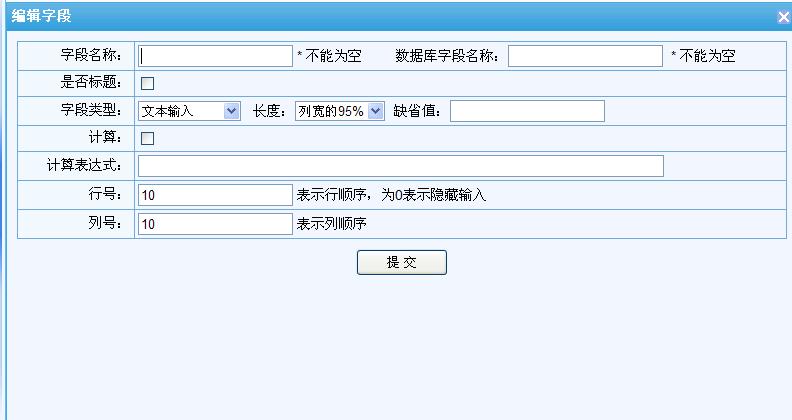Close the 编辑字段 dialog

[783, 17]
